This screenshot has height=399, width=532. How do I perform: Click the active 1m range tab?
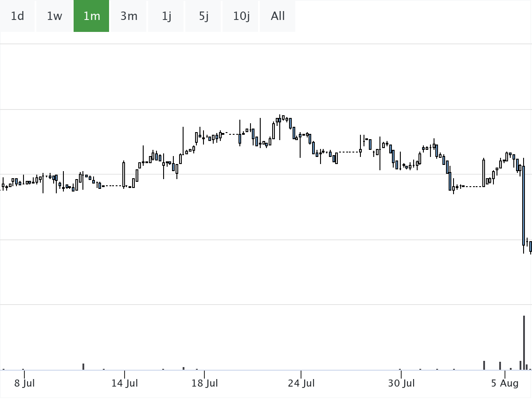click(x=92, y=16)
